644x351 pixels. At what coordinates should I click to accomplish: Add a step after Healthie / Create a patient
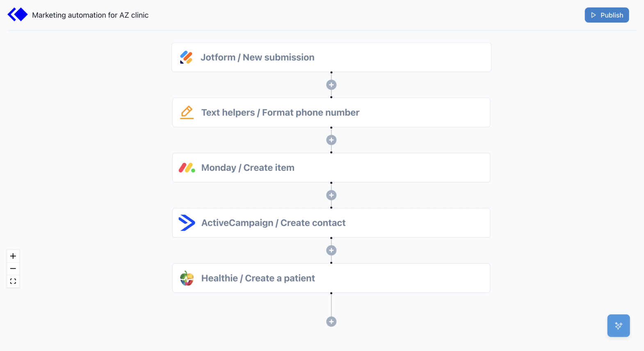[x=331, y=321]
